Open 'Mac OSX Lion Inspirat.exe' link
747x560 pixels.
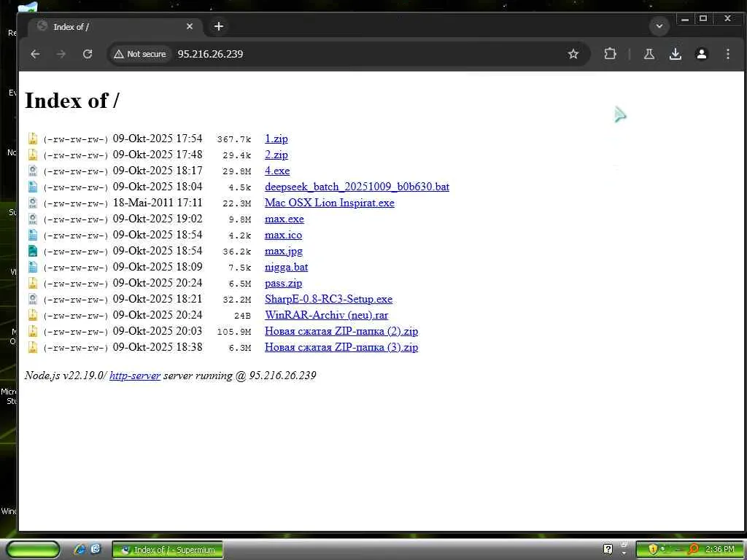click(x=330, y=203)
